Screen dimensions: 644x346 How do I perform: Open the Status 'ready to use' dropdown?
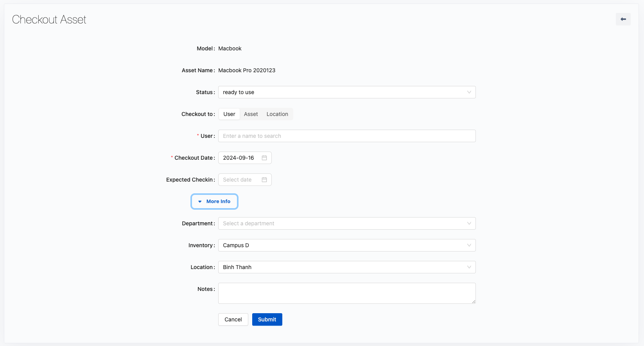pyautogui.click(x=340, y=92)
